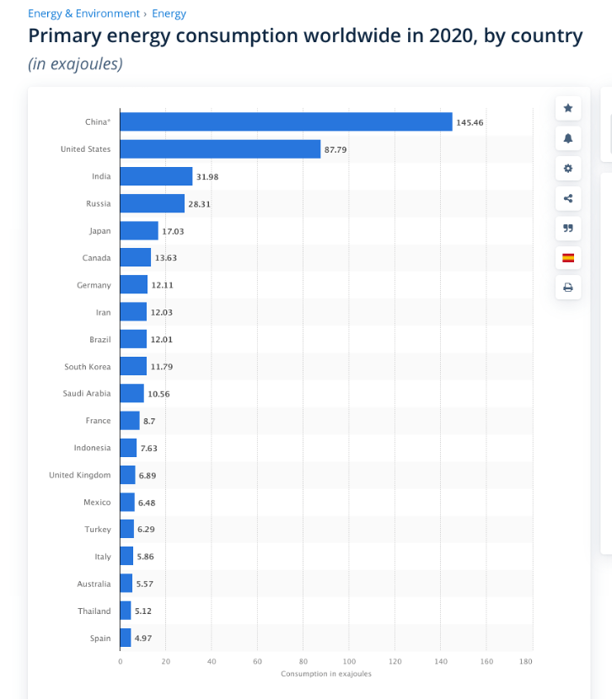
Task: Click the print chart icon
Action: (x=567, y=288)
